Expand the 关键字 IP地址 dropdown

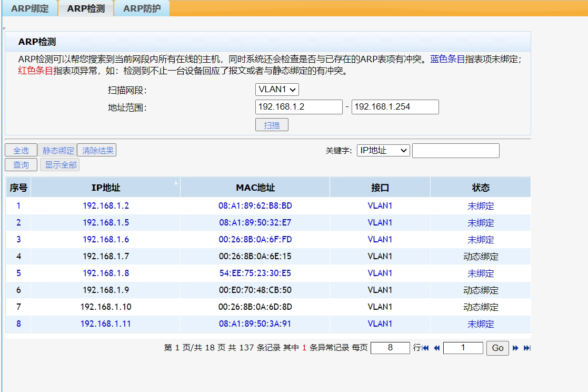pos(383,150)
